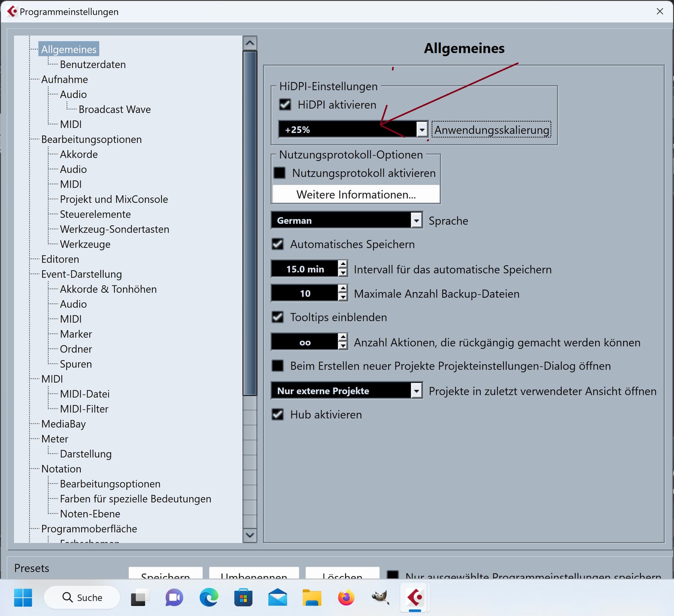Open File Explorer taskbar icon
Image resolution: width=674 pixels, height=616 pixels.
pos(312,597)
